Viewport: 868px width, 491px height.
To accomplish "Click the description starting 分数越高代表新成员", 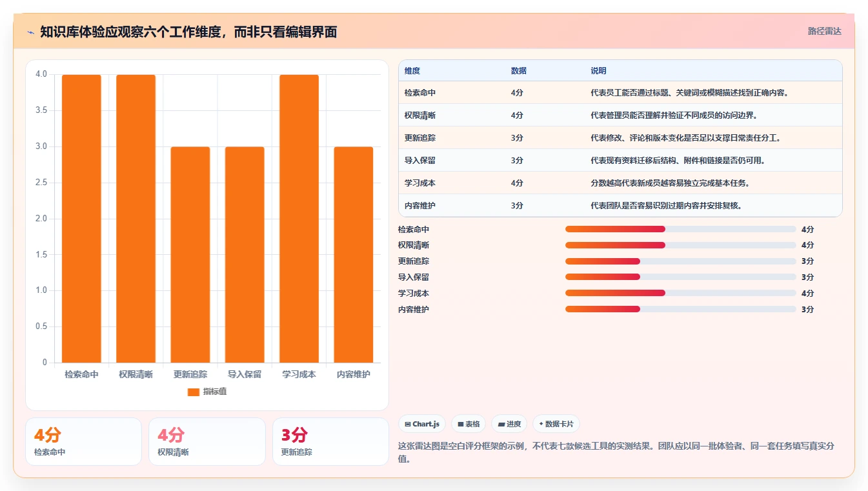I will point(670,183).
